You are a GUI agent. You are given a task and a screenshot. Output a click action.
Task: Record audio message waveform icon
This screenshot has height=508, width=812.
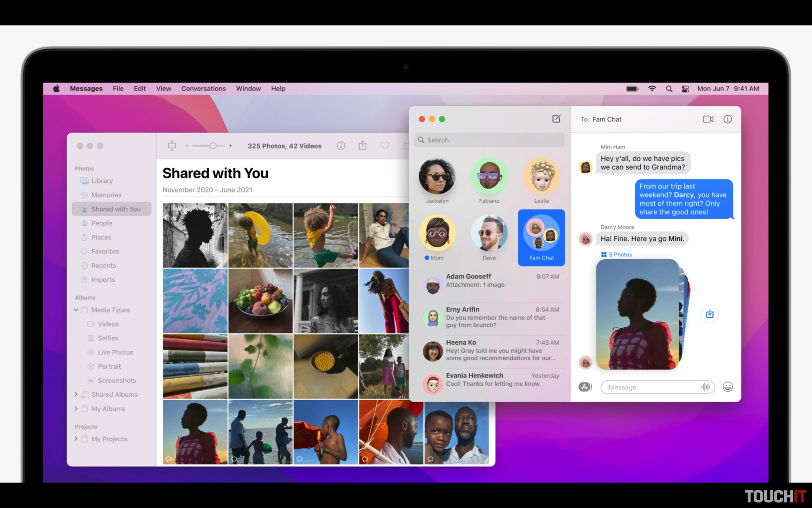705,387
